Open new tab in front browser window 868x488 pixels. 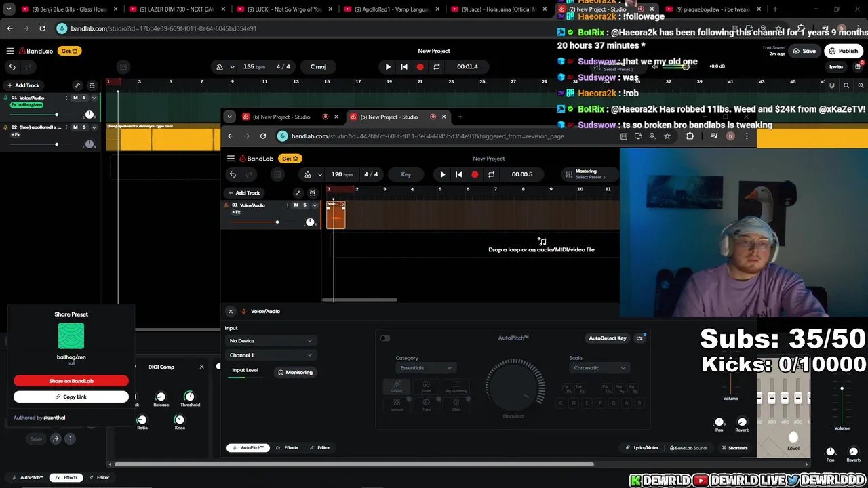[x=460, y=117]
